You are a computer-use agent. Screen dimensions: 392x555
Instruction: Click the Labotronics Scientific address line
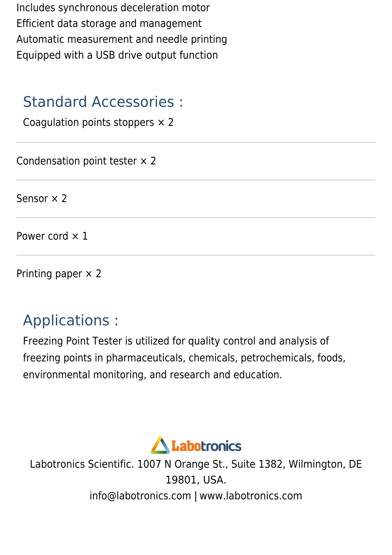(196, 464)
